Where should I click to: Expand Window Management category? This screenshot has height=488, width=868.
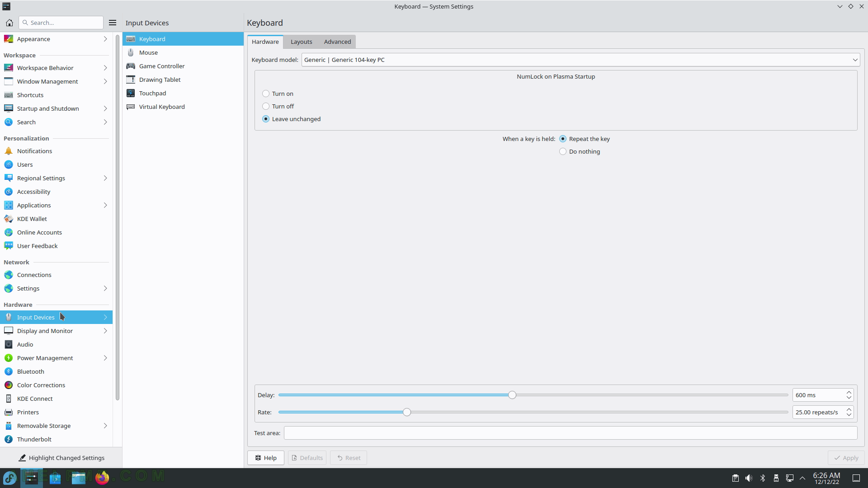[x=56, y=81]
